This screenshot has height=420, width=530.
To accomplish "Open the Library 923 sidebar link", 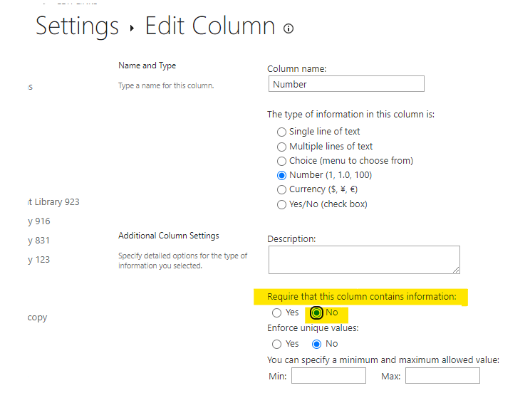I will (53, 202).
